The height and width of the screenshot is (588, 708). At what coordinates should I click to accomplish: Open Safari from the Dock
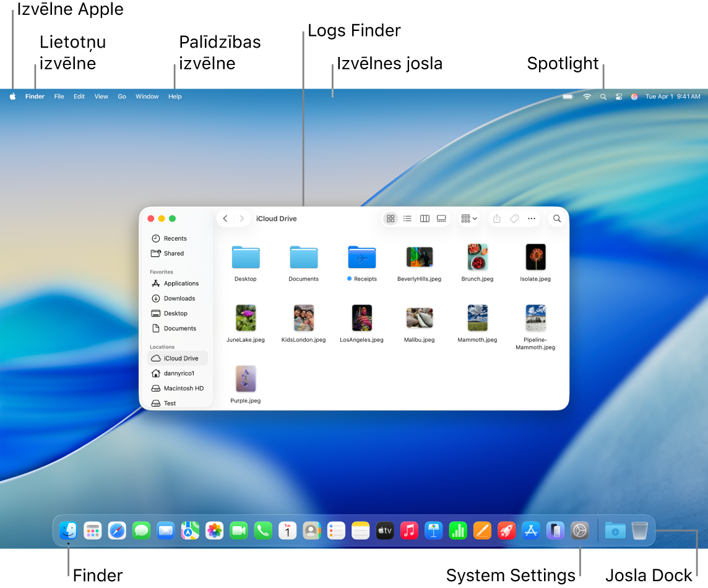(117, 530)
